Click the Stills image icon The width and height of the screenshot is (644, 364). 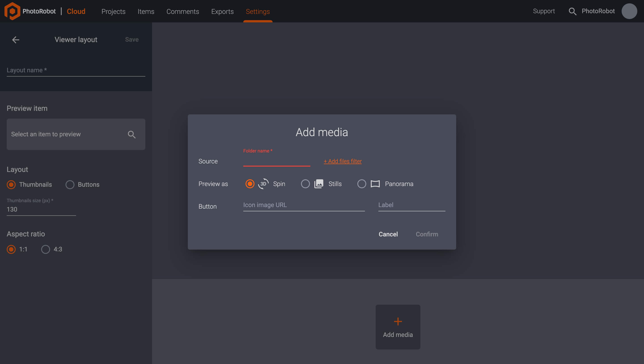[318, 184]
